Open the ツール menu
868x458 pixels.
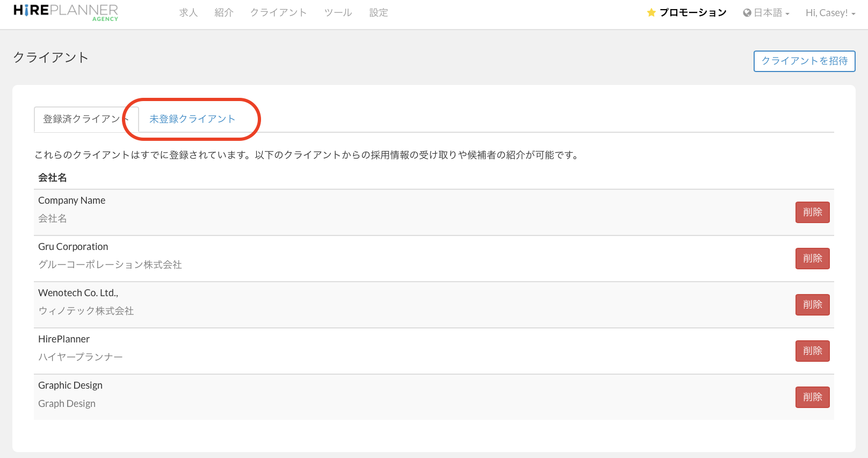[338, 12]
